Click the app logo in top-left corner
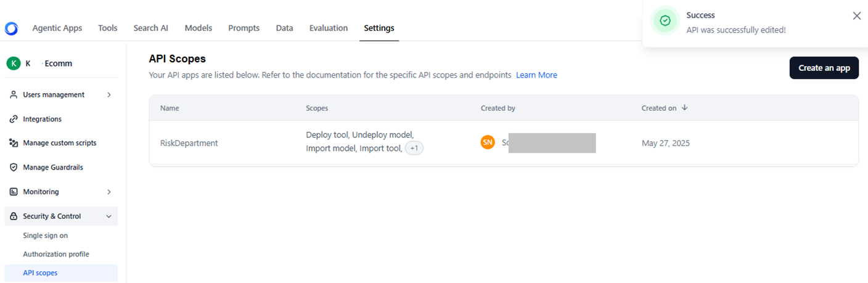This screenshot has width=868, height=283. pyautogui.click(x=11, y=28)
